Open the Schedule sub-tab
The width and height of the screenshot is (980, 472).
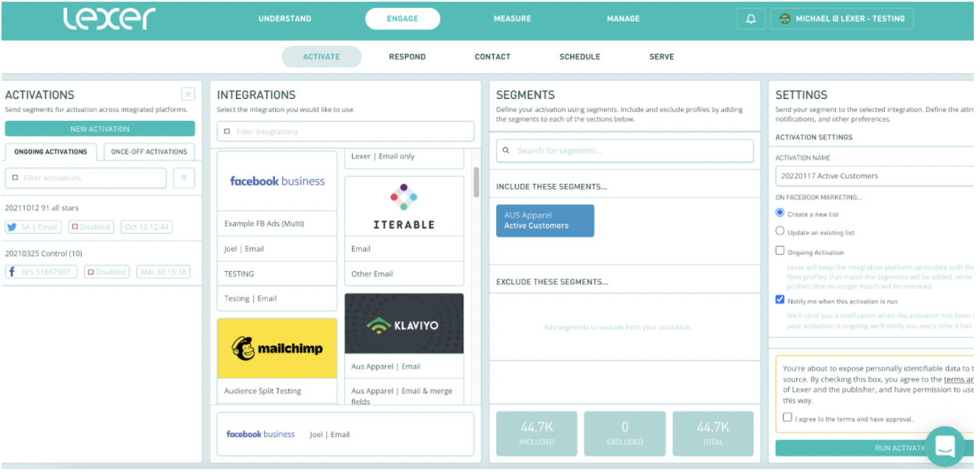coord(580,57)
